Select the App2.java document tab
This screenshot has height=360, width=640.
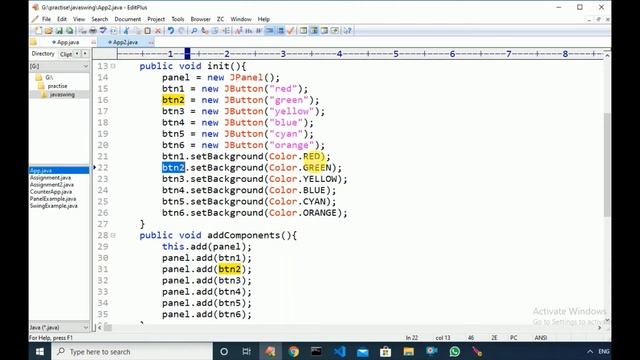coord(125,42)
